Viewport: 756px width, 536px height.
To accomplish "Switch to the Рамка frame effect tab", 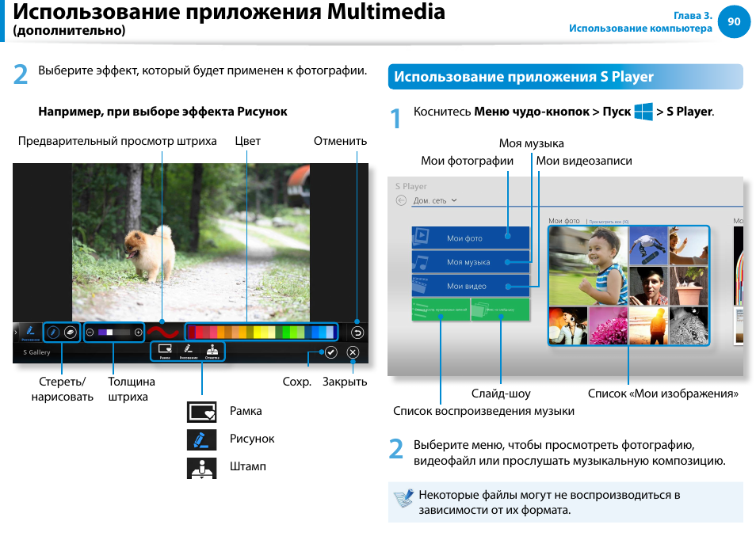I will pos(165,351).
